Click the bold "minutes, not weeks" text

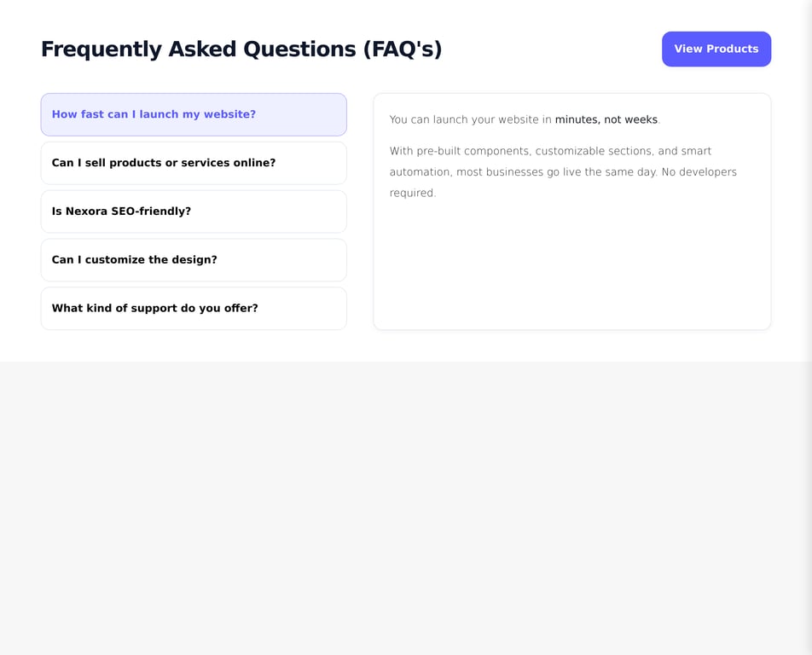pyautogui.click(x=606, y=119)
